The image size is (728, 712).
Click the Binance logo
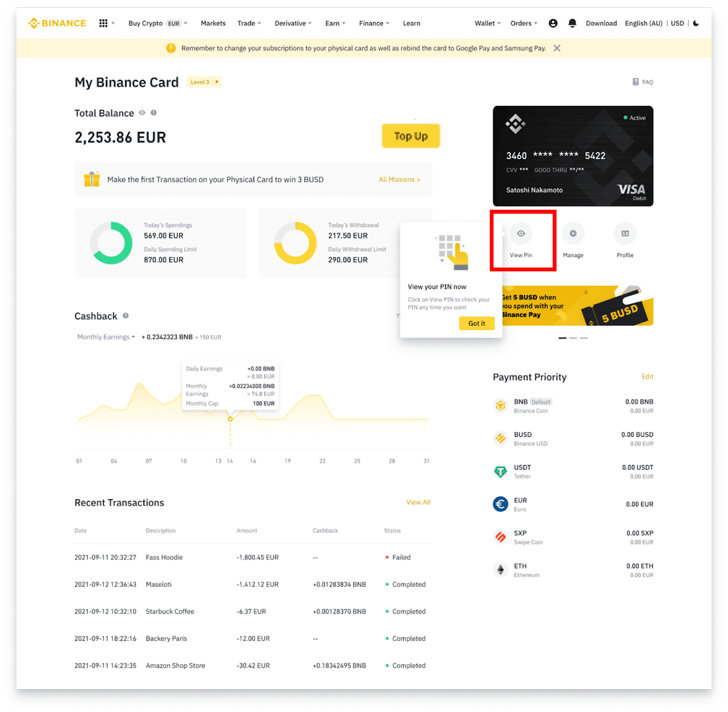point(57,23)
